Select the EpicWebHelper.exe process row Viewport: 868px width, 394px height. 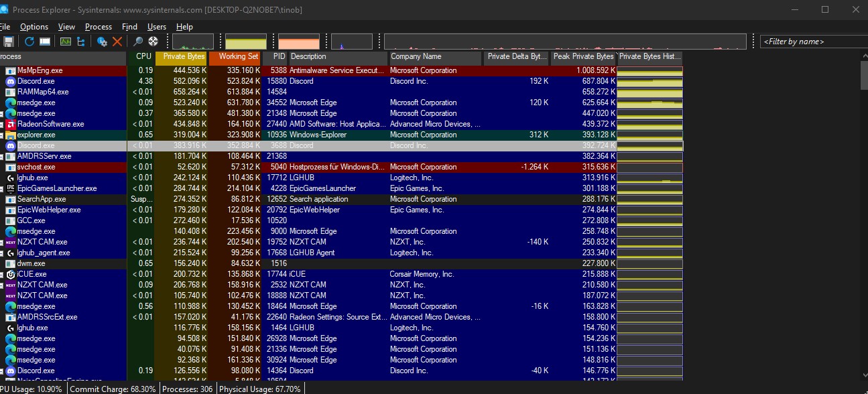point(341,210)
